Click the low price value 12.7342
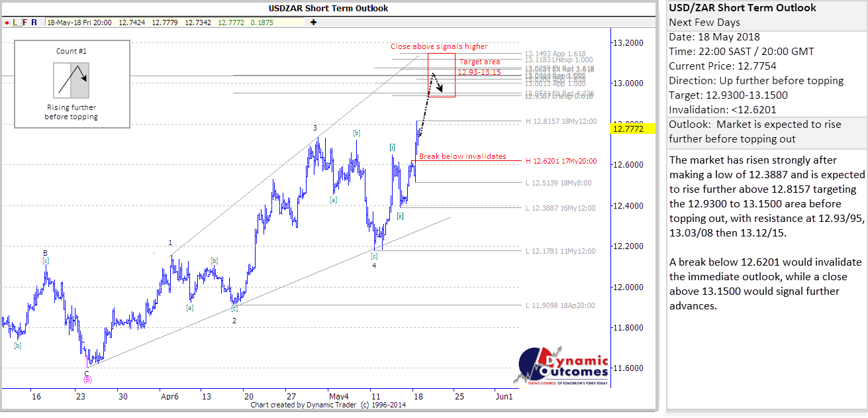 coord(198,22)
